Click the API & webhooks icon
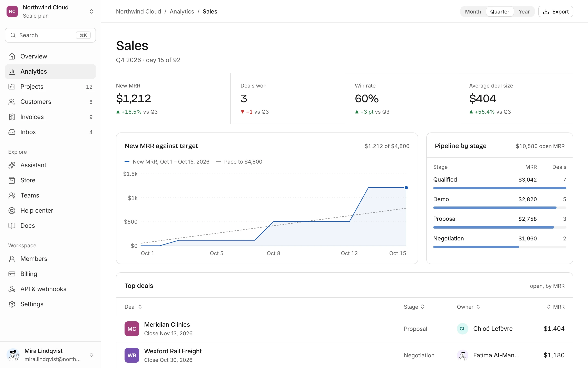 (12, 289)
